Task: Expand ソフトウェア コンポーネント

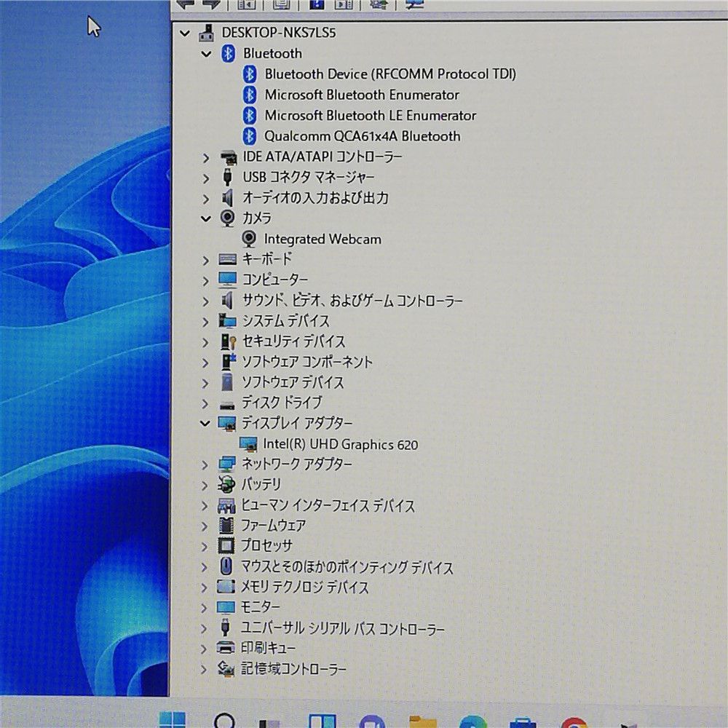Action: coord(206,363)
